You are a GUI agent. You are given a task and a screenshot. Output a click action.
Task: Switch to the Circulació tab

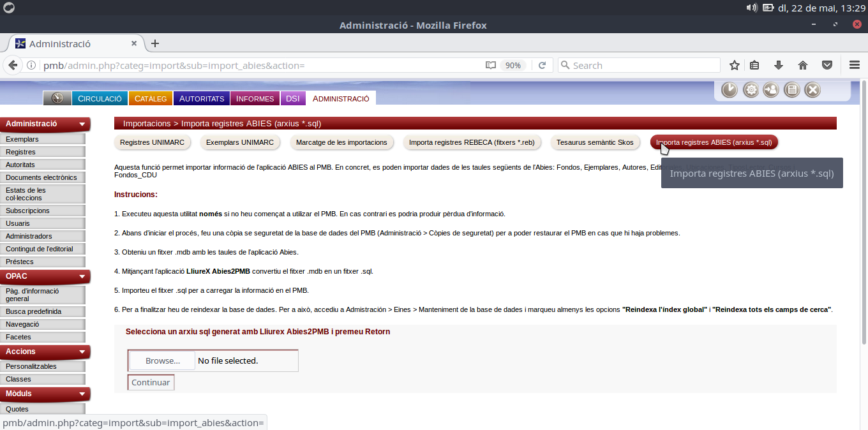(x=100, y=98)
